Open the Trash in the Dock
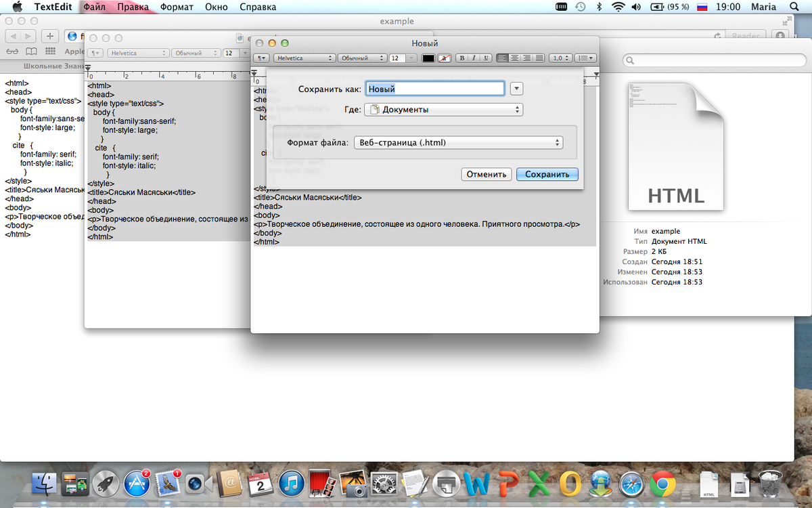Screen dimensions: 812x508 (x=769, y=484)
